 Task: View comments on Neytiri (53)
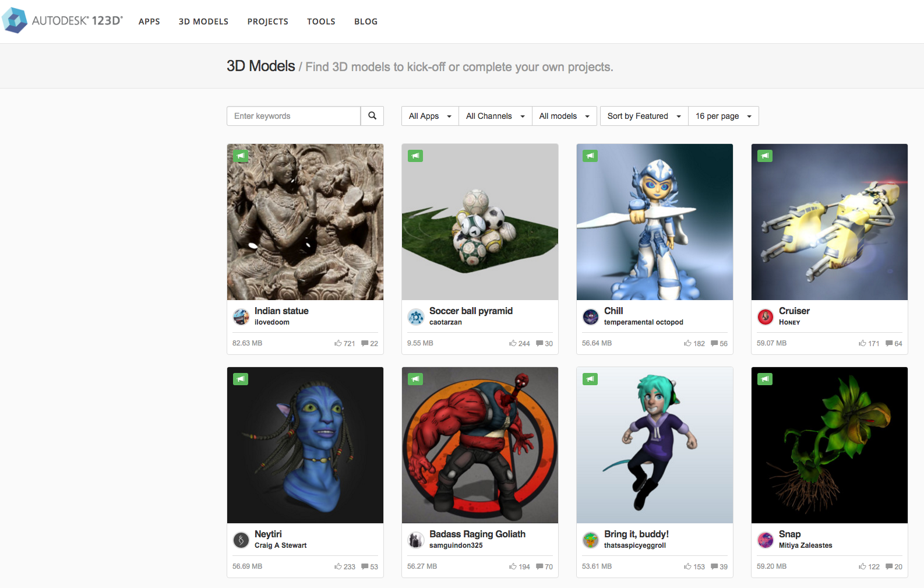(369, 566)
